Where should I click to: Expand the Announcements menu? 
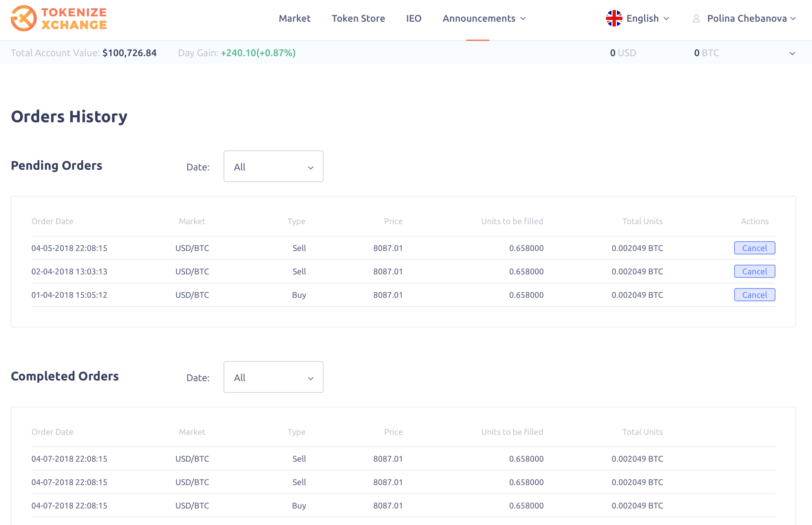(484, 18)
